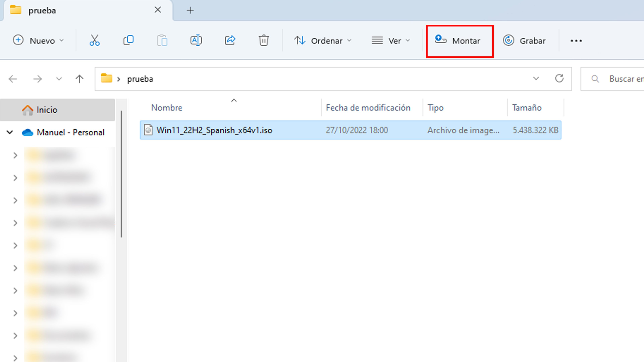The height and width of the screenshot is (362, 644).
Task: Click Grabar to burn the disc image
Action: [x=524, y=40]
